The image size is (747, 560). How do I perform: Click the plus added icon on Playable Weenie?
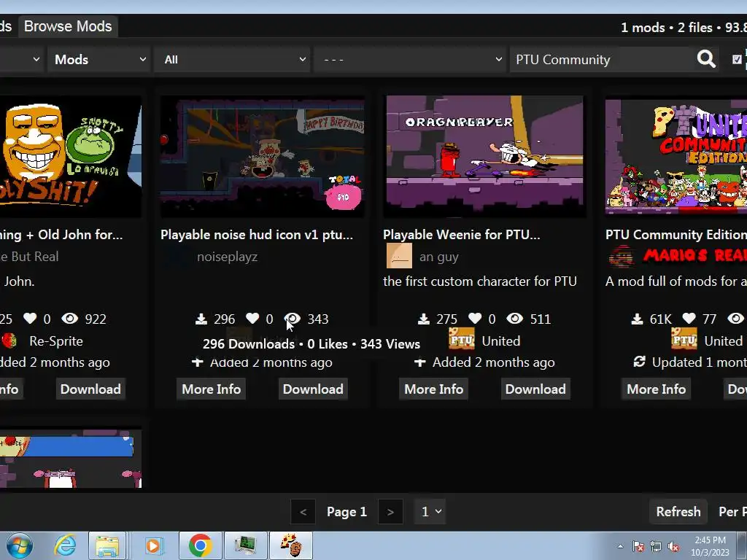coord(419,362)
